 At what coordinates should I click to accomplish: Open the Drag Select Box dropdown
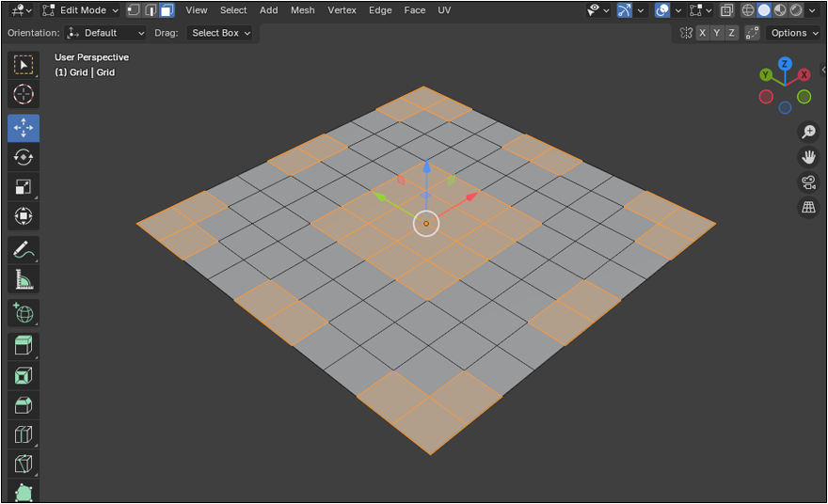(219, 33)
